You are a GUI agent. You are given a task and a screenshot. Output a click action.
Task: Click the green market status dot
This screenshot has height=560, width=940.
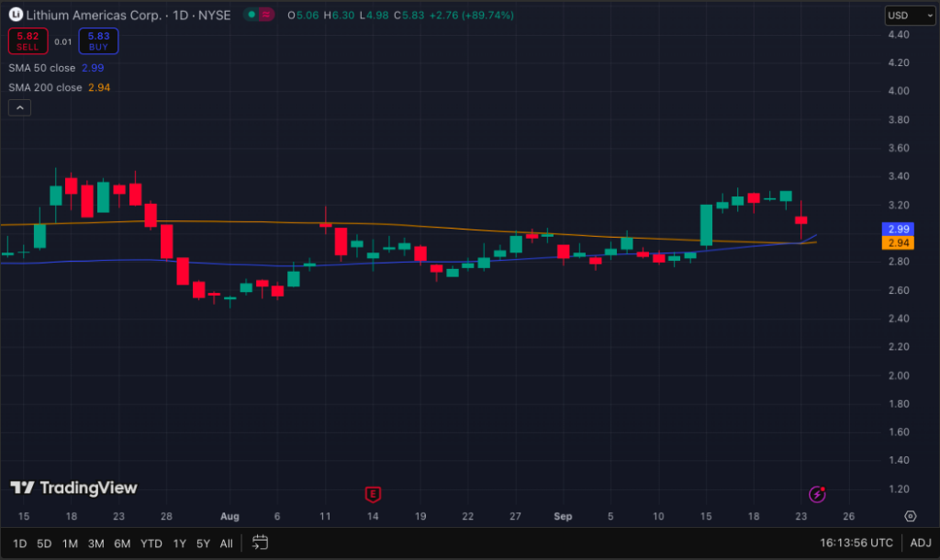(x=251, y=16)
